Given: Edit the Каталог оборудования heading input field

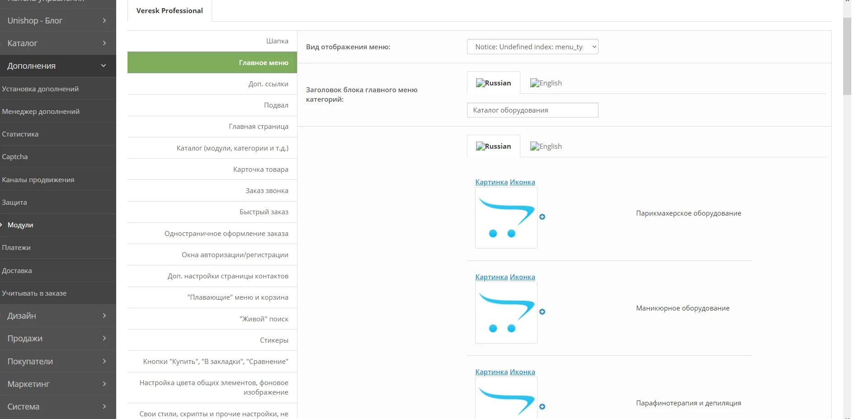Looking at the screenshot, I should [533, 110].
